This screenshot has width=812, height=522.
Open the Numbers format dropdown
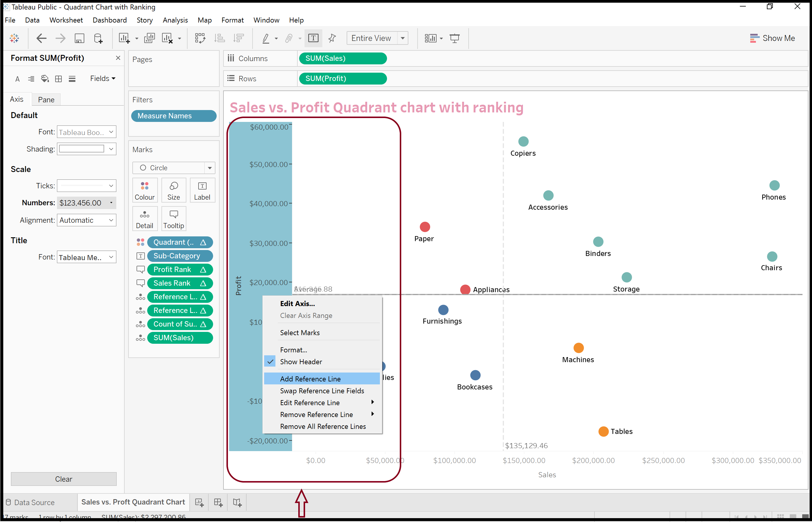(x=86, y=203)
